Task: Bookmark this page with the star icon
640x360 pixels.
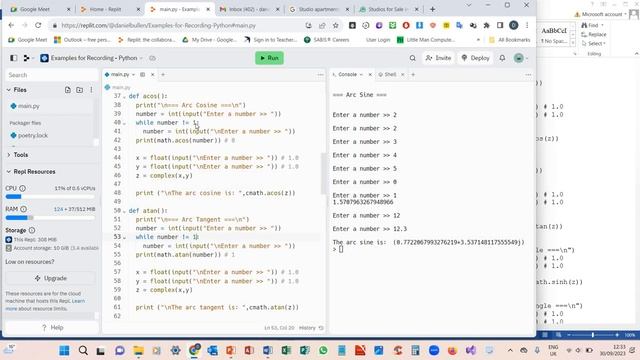Action: pos(336,25)
